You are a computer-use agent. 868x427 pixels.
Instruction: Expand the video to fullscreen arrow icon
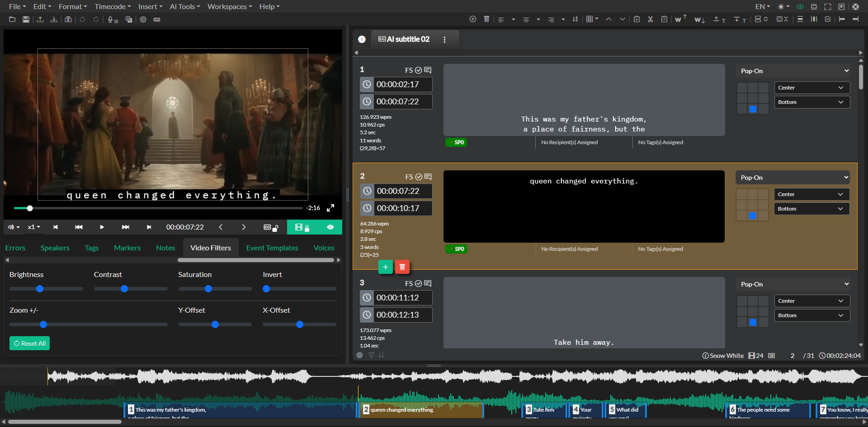330,208
